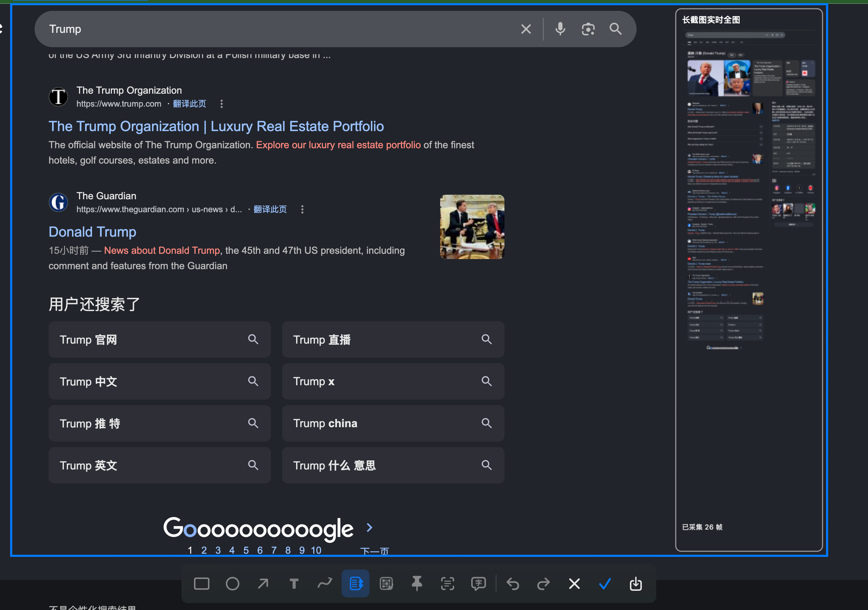Run OCR text recognition tool
Viewport: 868px width, 610px height.
447,583
